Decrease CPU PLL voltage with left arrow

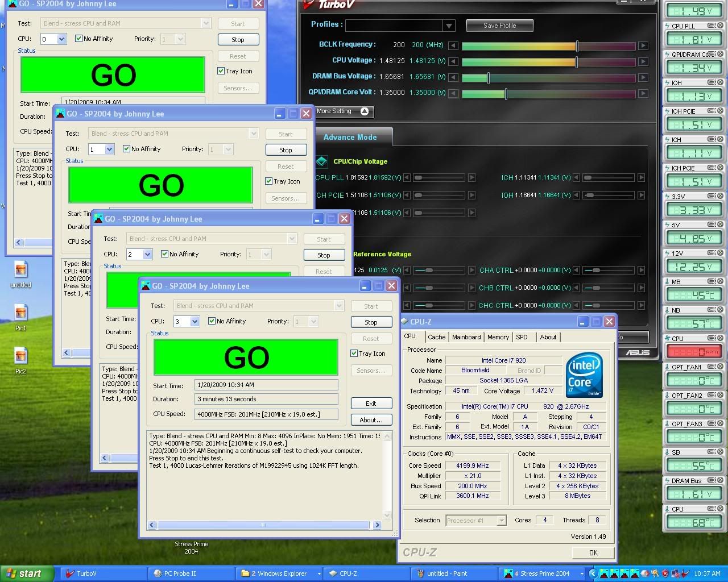[x=407, y=178]
